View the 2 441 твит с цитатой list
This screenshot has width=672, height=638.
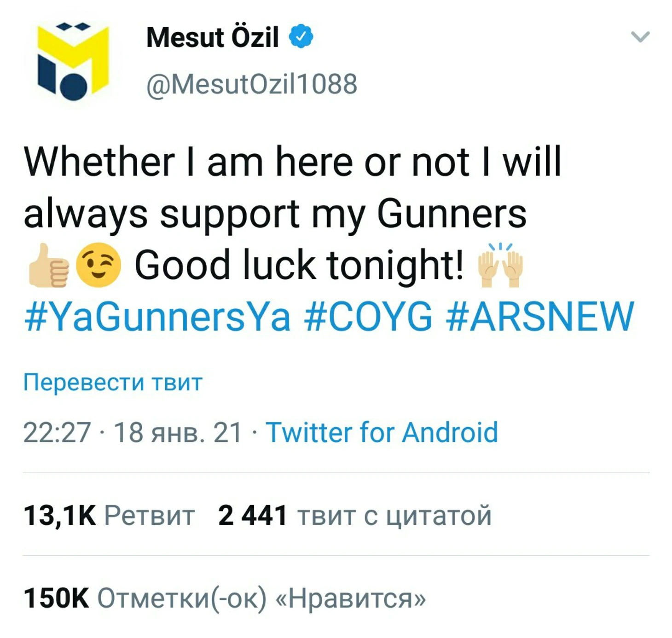[x=355, y=515]
